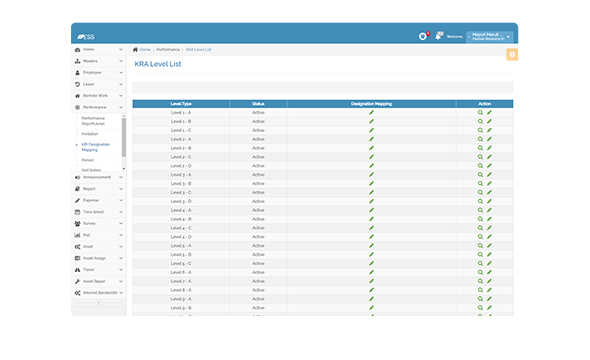The width and height of the screenshot is (590, 360).
Task: Open the Asset Assign sidebar menu
Action: coord(99,258)
